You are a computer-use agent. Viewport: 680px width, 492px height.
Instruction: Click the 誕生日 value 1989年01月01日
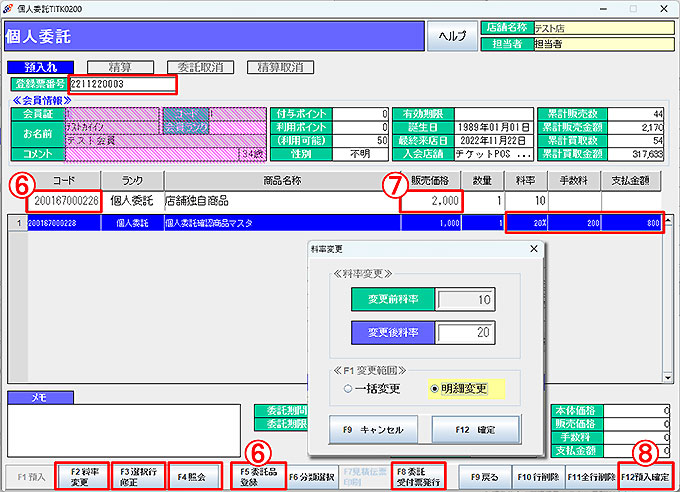pyautogui.click(x=494, y=127)
